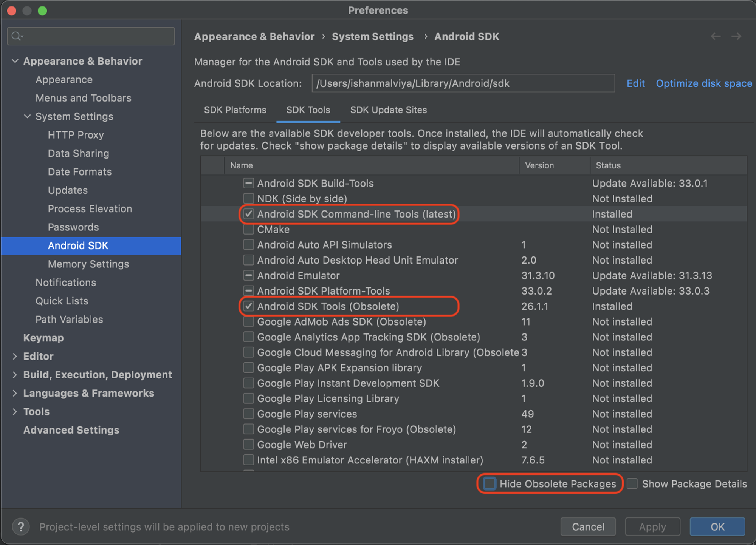Select Data Sharing settings
The image size is (756, 545).
79,153
